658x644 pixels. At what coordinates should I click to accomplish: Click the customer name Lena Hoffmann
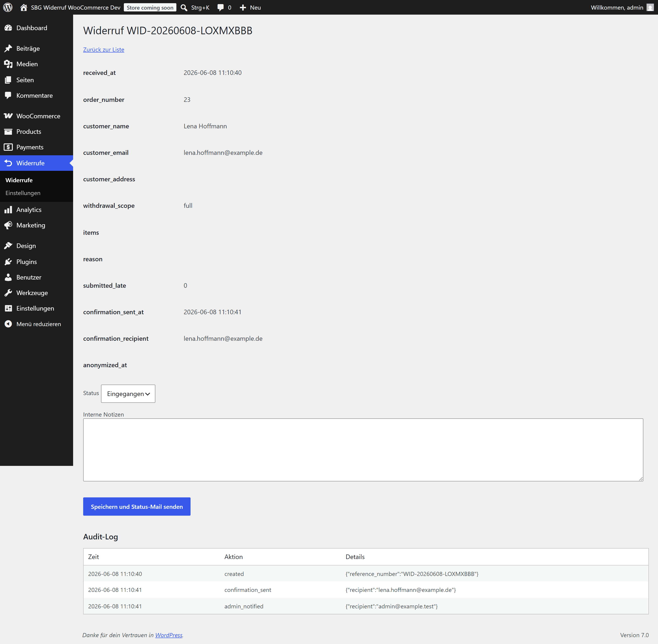[x=205, y=126]
